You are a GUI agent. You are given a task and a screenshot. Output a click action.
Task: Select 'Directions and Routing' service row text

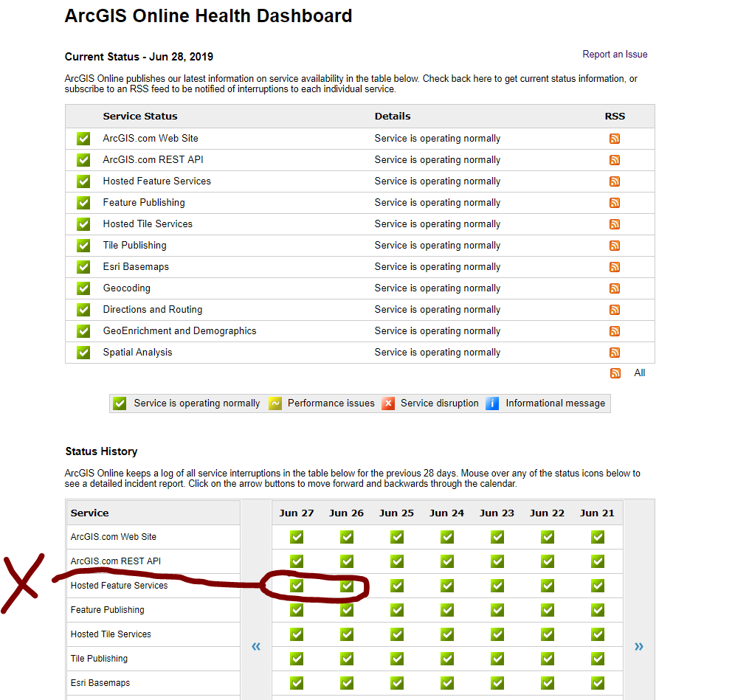click(x=152, y=309)
